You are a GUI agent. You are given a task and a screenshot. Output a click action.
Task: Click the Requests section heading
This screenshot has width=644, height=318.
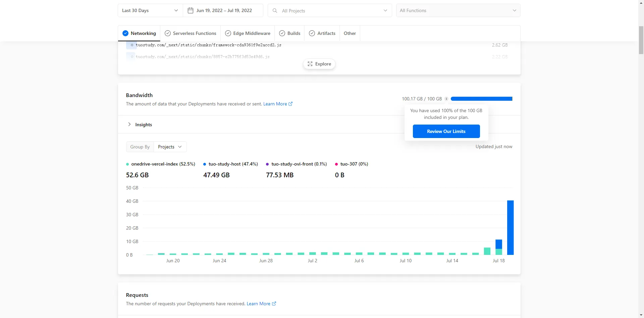coord(137,295)
